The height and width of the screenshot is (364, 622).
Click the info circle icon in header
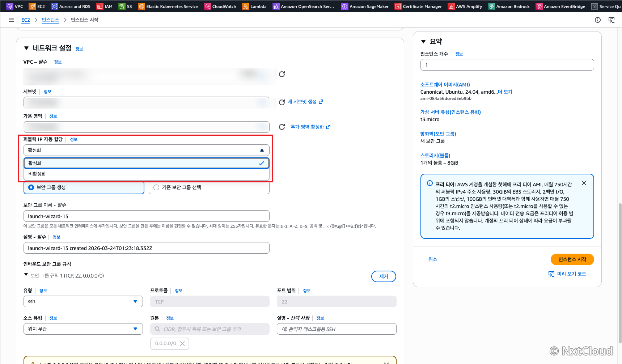[598, 20]
